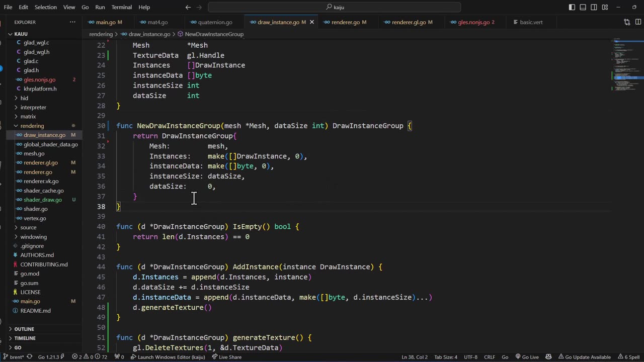Screen dimensions: 644x362
Task: Switch to the basic.vert tab
Action: tap(531, 22)
